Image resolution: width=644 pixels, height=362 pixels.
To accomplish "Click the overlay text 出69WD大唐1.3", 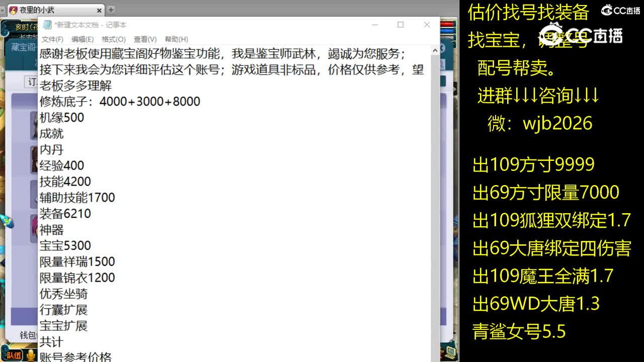I will click(x=536, y=304).
